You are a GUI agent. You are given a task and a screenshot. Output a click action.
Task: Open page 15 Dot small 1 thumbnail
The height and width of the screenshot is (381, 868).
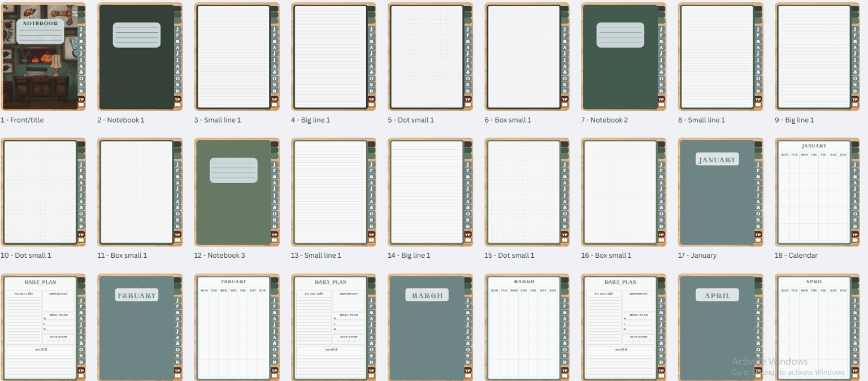(x=527, y=192)
